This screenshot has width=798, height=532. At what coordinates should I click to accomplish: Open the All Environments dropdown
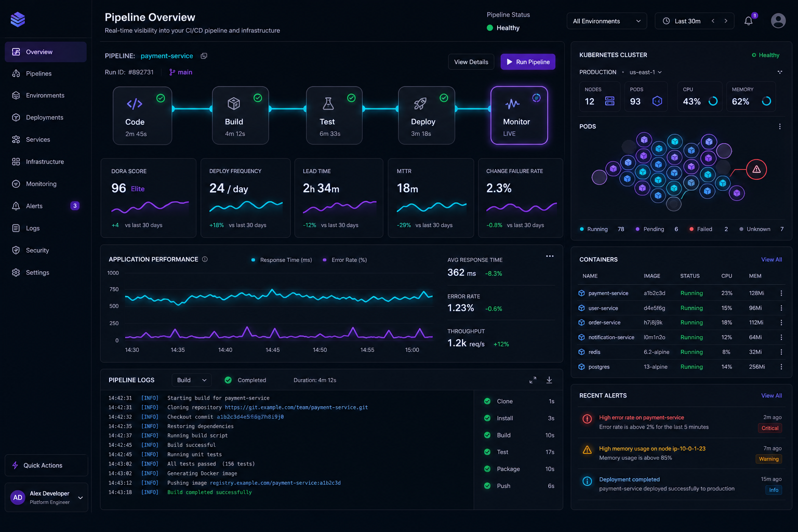607,21
